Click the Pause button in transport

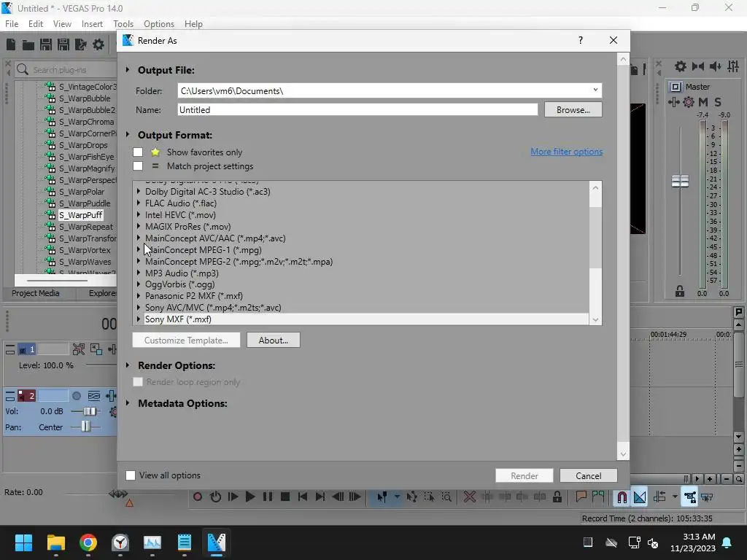coord(268,497)
